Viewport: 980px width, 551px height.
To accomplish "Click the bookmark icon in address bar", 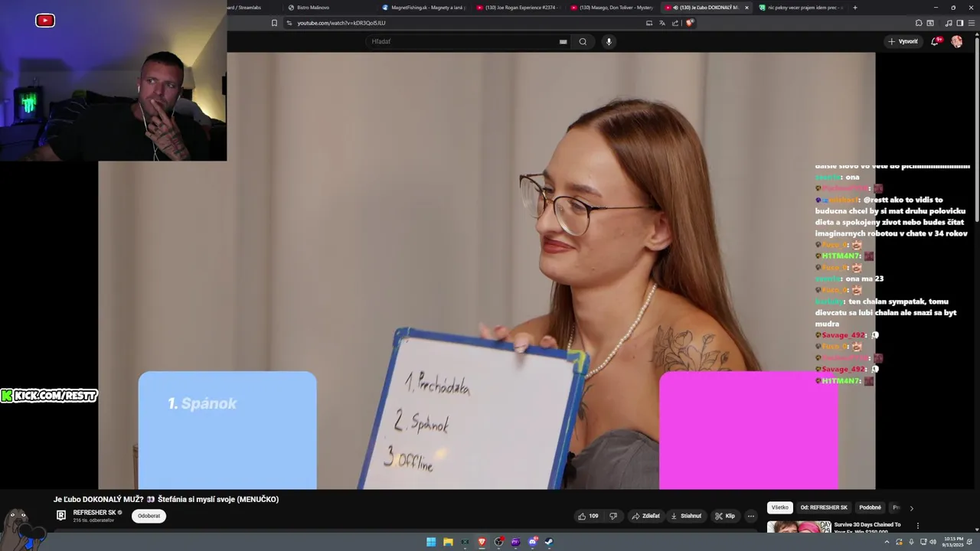I will [x=274, y=23].
